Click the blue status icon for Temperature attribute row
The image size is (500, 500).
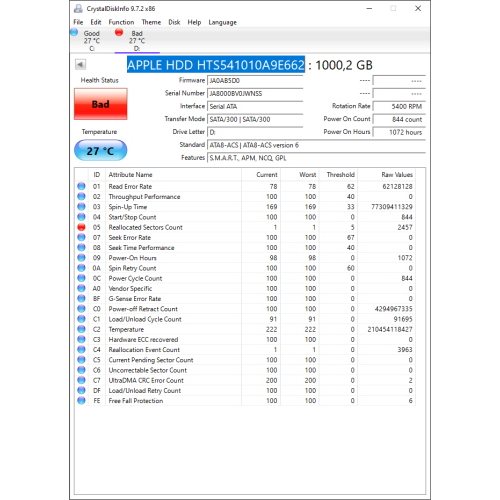click(81, 329)
